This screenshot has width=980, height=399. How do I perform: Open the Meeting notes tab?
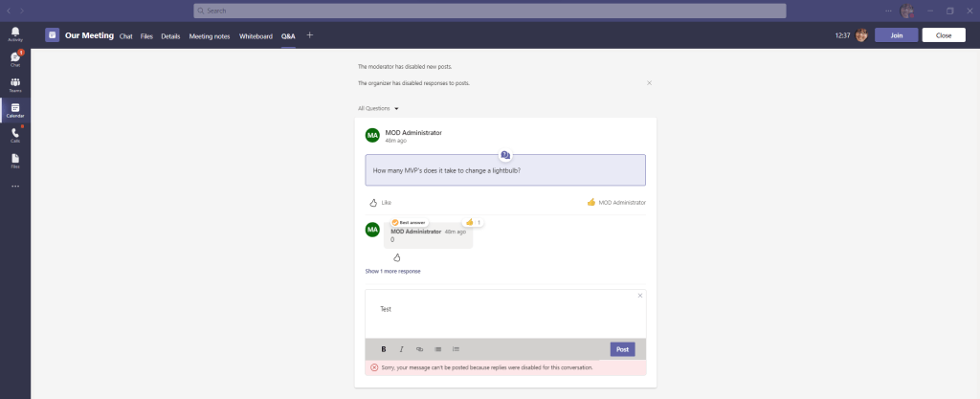pos(210,35)
